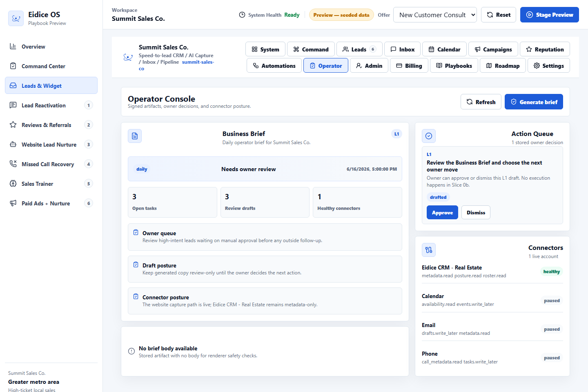The width and height of the screenshot is (588, 392).
Task: Click the Leads & Widget inbox icon
Action: click(13, 85)
